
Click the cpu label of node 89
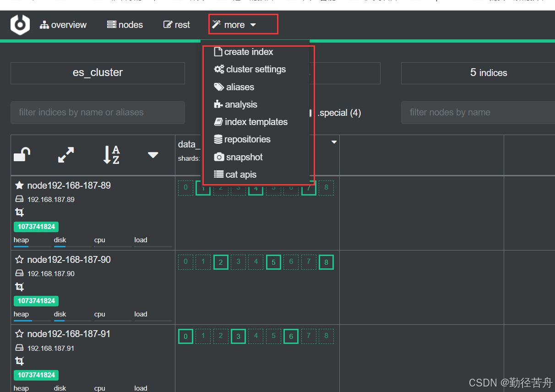pos(100,240)
